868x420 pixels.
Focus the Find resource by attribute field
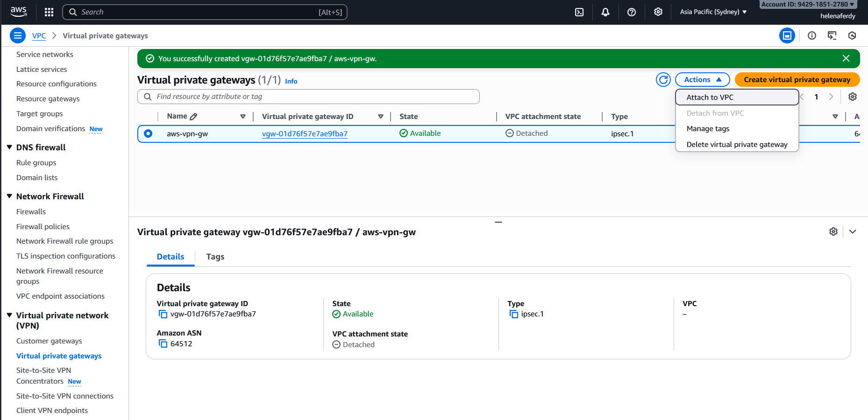point(308,97)
